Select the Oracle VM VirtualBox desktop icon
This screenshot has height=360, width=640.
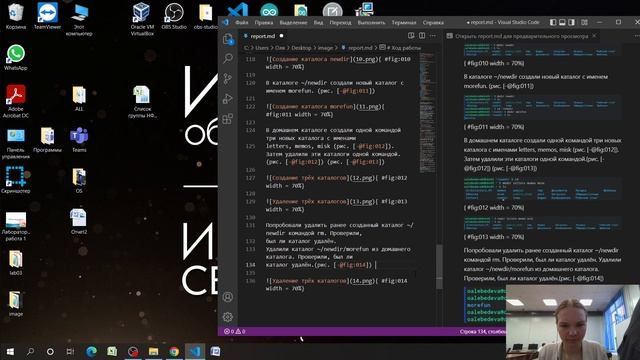click(142, 19)
